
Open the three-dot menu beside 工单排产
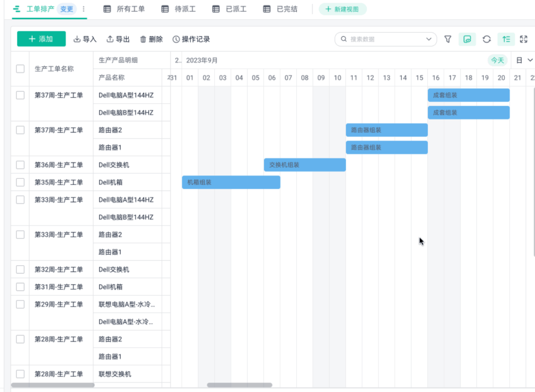coord(83,9)
